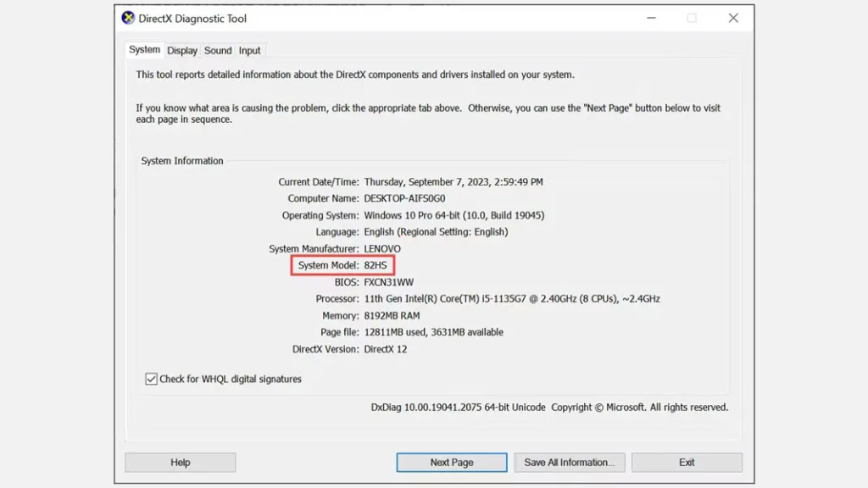This screenshot has width=868, height=488.
Task: Click the DxDiag version copyright text
Action: pyautogui.click(x=549, y=408)
